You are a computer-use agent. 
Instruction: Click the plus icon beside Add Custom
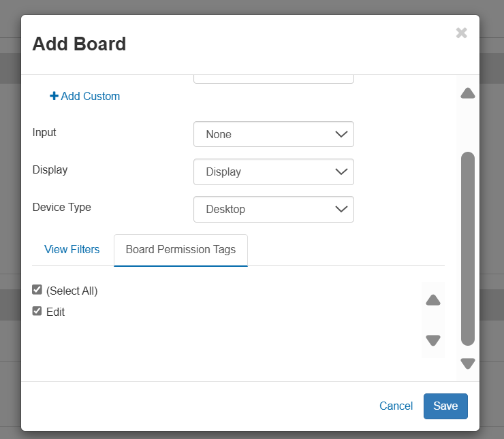click(x=54, y=97)
